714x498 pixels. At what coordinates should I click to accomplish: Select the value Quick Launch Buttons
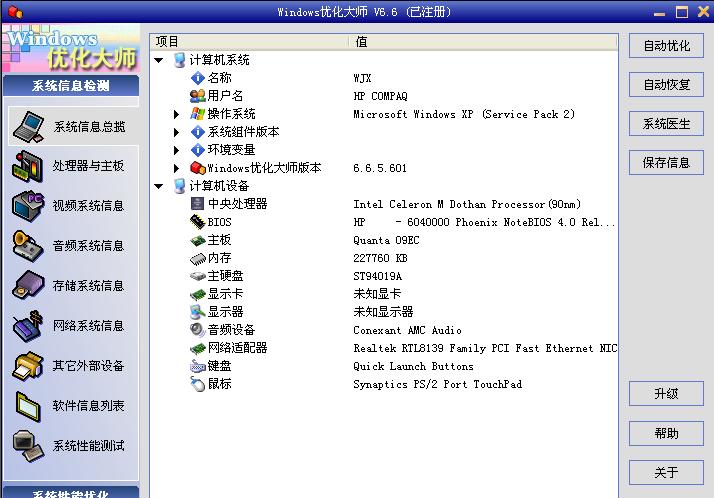click(413, 366)
